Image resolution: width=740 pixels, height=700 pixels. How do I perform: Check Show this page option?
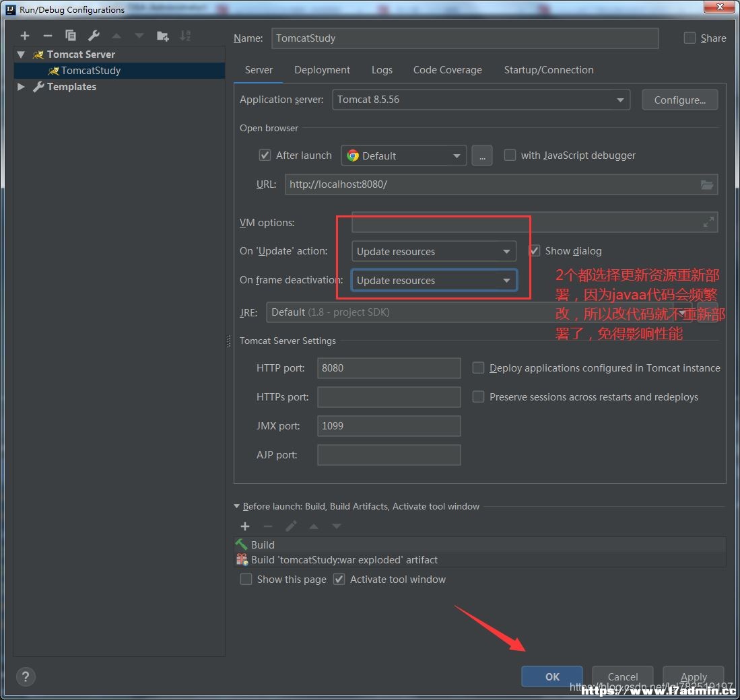[246, 579]
